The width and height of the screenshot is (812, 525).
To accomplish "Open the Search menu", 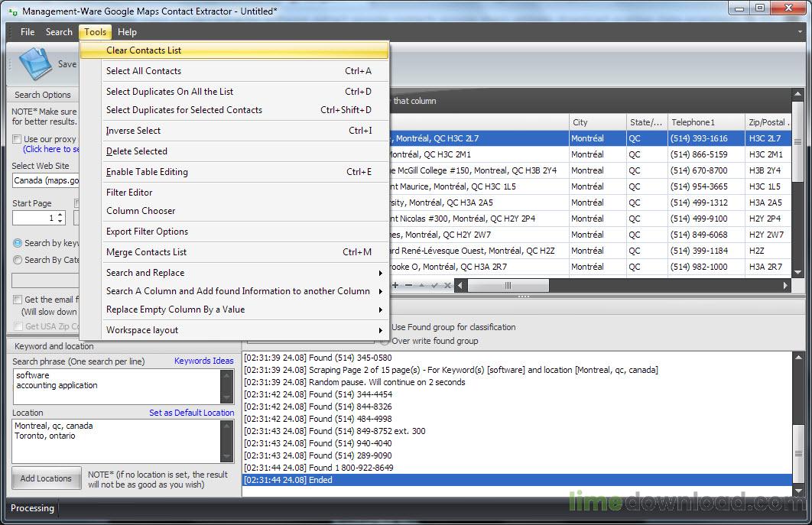I will pyautogui.click(x=59, y=31).
